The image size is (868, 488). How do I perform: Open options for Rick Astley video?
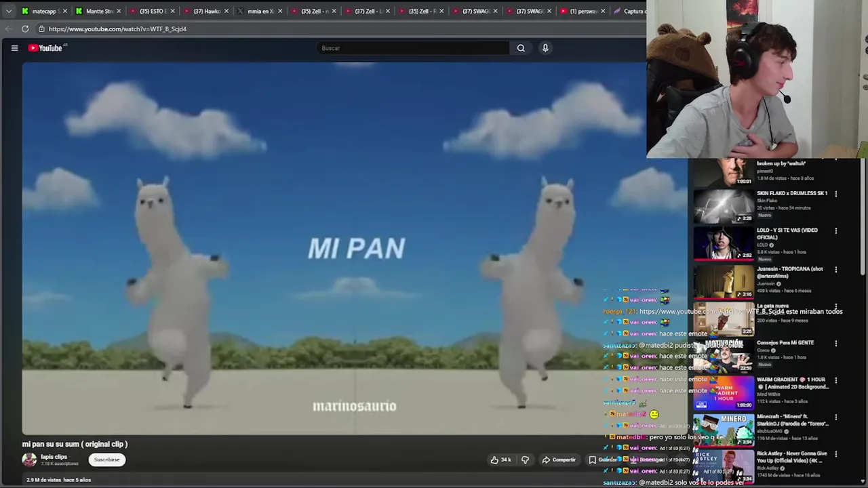click(x=835, y=455)
